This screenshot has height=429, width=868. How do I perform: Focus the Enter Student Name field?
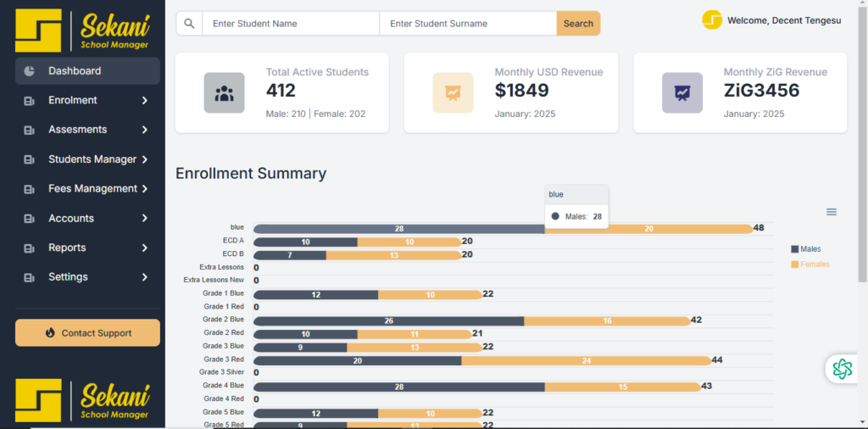pyautogui.click(x=290, y=24)
